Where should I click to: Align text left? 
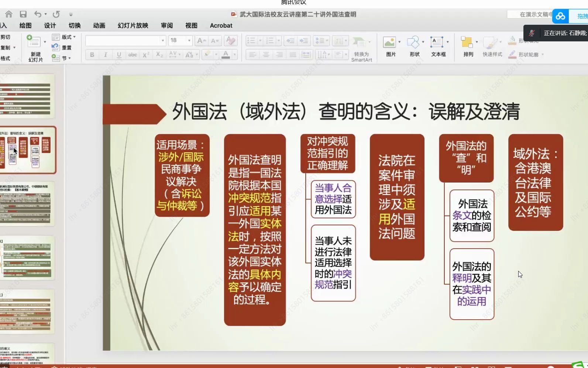point(252,55)
